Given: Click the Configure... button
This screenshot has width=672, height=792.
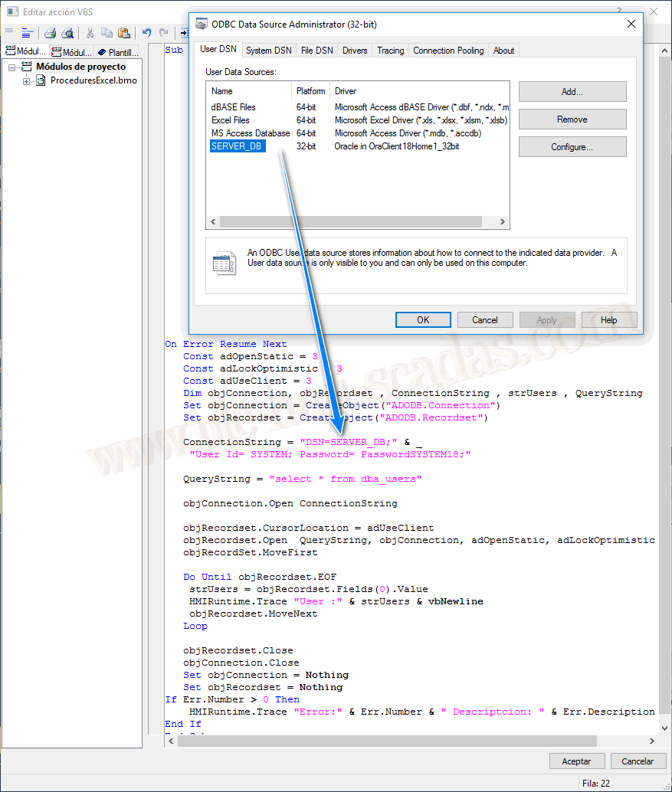Looking at the screenshot, I should coord(572,147).
